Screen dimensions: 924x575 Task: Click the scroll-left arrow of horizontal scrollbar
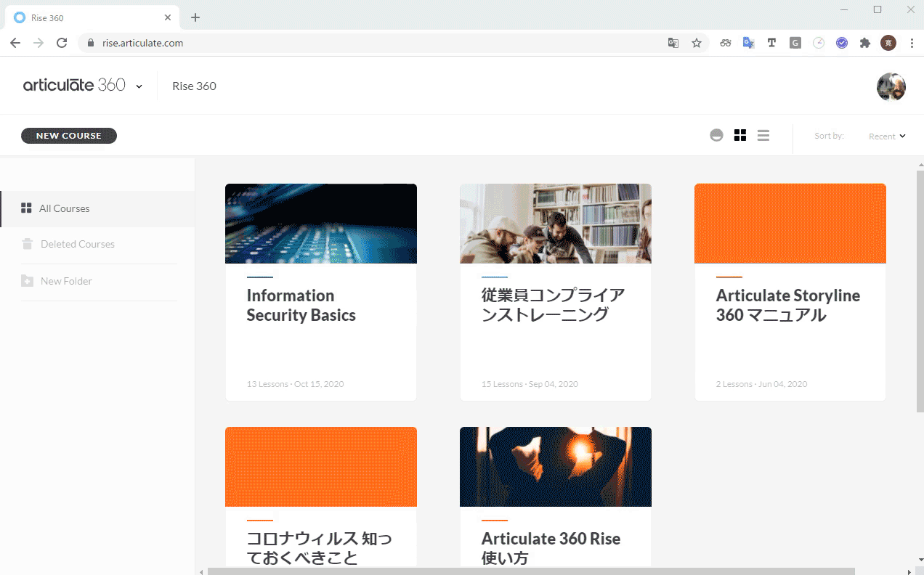click(201, 571)
